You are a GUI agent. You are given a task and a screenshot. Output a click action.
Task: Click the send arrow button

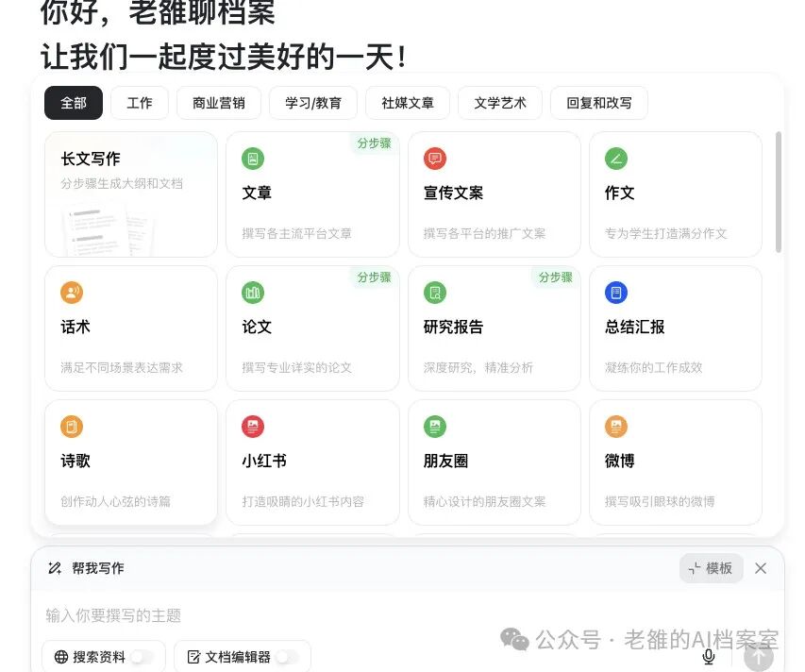tap(759, 657)
